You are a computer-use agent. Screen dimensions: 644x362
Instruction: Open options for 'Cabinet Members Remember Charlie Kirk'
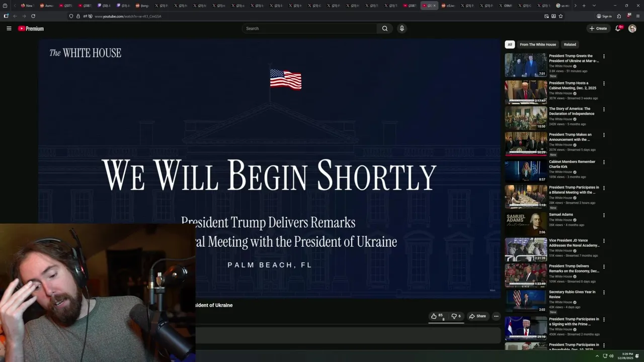(x=604, y=162)
